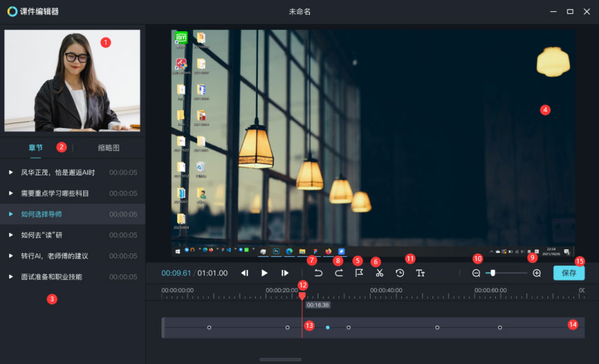This screenshot has width=599, height=364.
Task: Select the 转行AI，老师傅的建议 chapter
Action: (54, 255)
